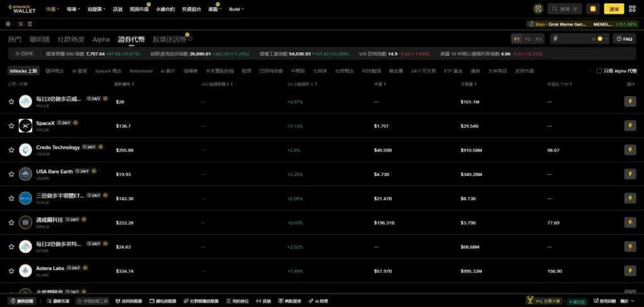644x307 pixels.
Task: Select the P1 preset button
Action: (x=516, y=39)
